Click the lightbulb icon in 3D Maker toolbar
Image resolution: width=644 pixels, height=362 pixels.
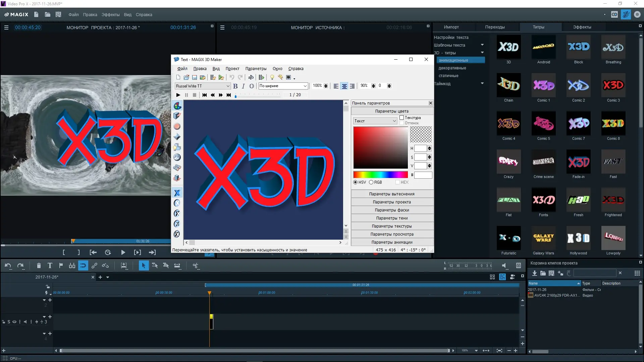tap(272, 77)
